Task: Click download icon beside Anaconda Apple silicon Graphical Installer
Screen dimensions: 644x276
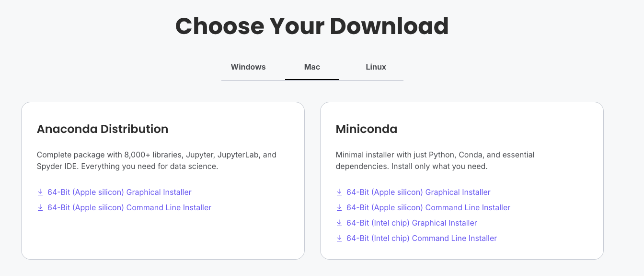Action: 40,192
